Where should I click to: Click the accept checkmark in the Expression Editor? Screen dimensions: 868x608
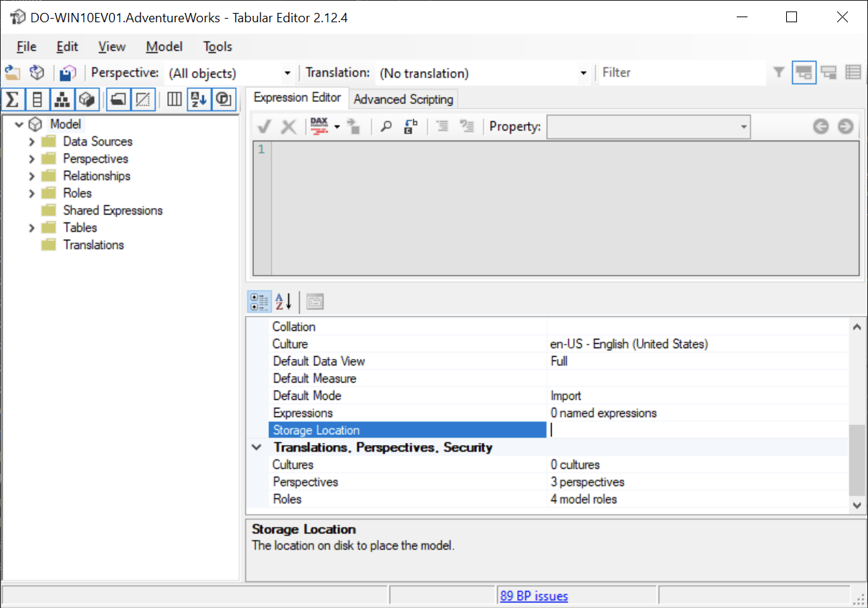coord(265,126)
